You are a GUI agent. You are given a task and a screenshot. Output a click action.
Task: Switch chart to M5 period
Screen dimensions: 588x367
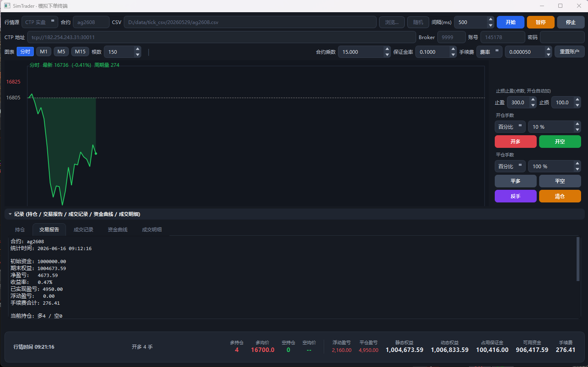tap(61, 52)
